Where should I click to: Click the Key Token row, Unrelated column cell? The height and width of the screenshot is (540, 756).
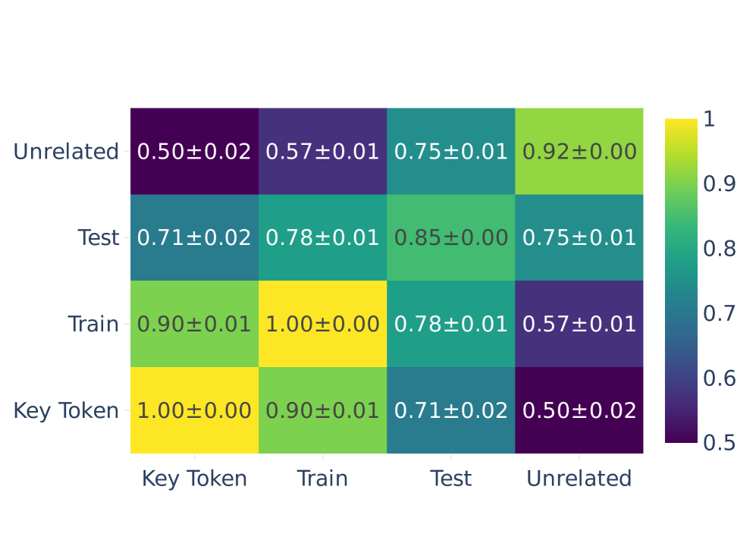[x=579, y=411]
